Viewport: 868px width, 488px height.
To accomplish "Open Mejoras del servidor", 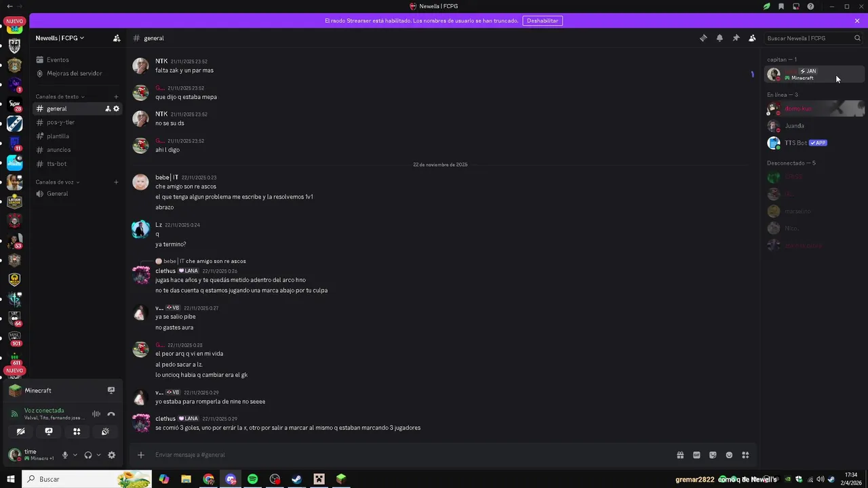I will [x=78, y=73].
